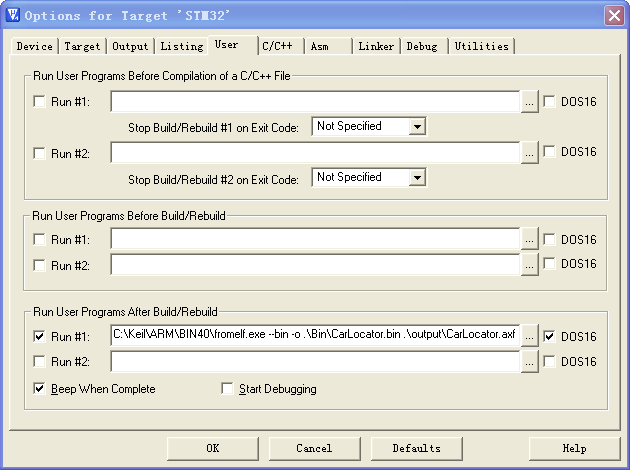Open the Utilities tab
Screen dimensions: 630x470
pyautogui.click(x=481, y=46)
